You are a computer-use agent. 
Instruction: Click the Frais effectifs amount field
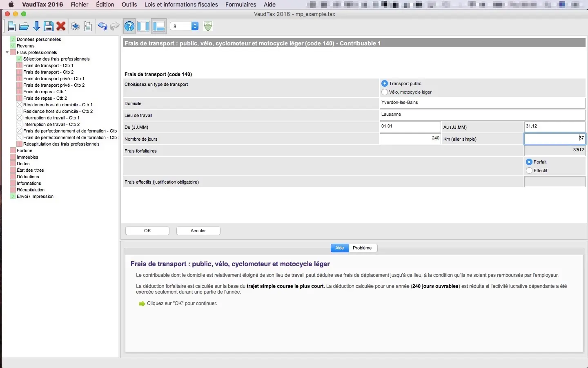(555, 182)
